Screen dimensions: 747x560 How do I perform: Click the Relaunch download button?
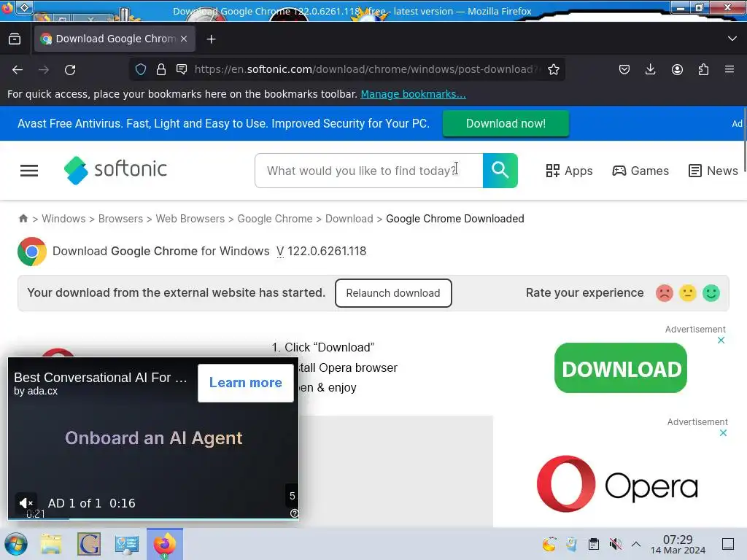point(393,293)
